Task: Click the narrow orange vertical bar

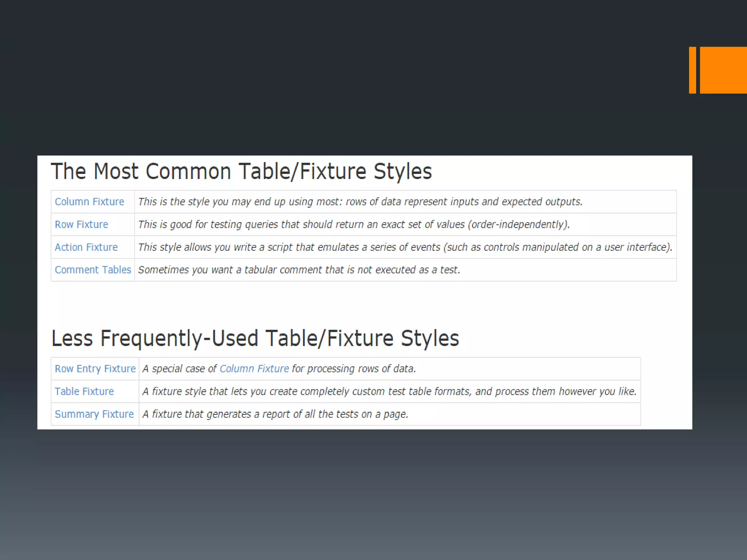Action: click(x=692, y=70)
